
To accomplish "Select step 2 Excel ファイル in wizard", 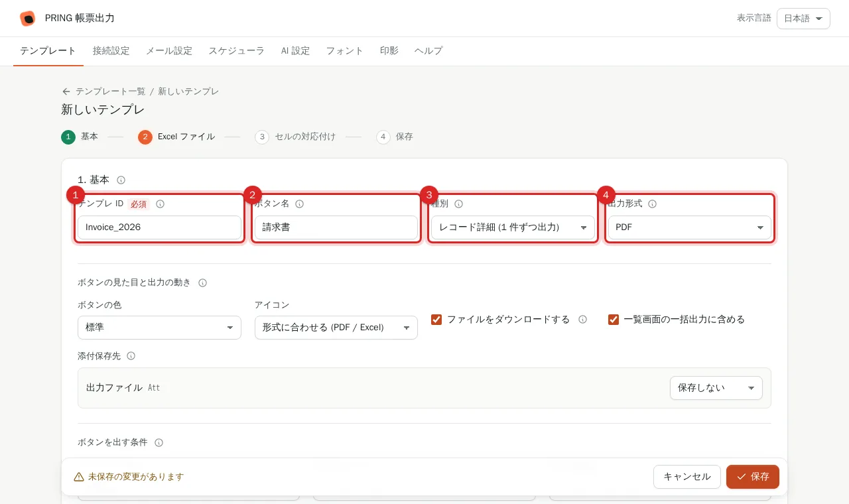I will pyautogui.click(x=176, y=137).
